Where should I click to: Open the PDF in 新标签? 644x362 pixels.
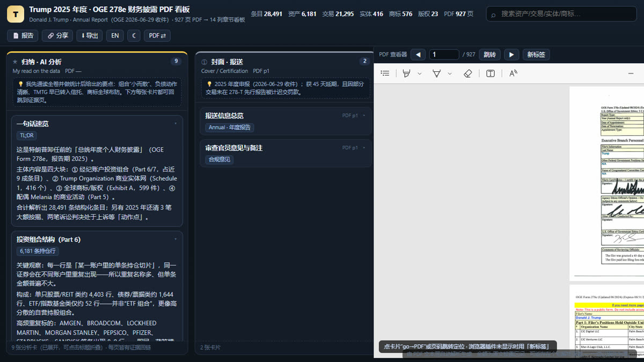click(536, 54)
